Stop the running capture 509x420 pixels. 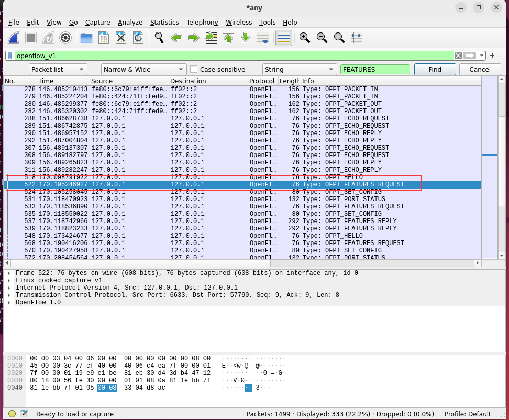tap(31, 38)
